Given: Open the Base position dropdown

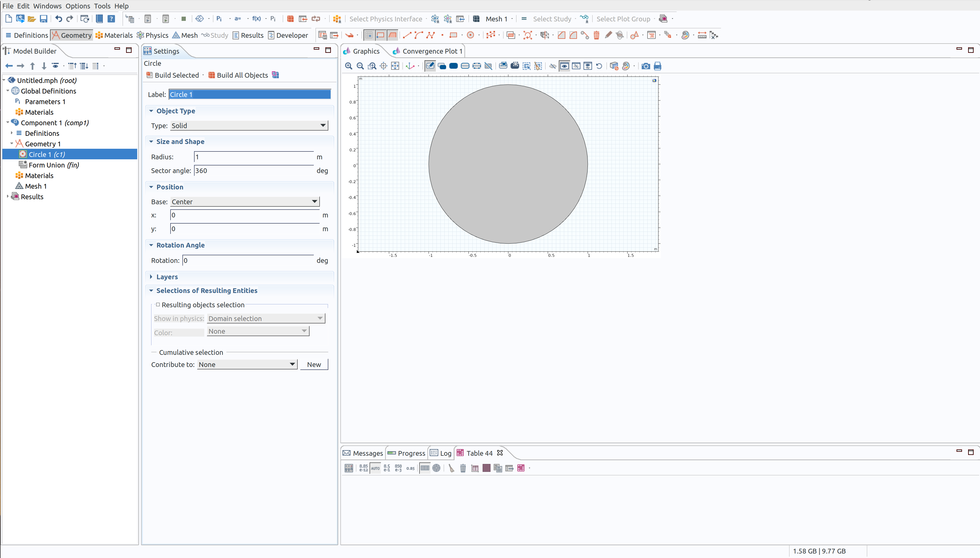Looking at the screenshot, I should 244,202.
